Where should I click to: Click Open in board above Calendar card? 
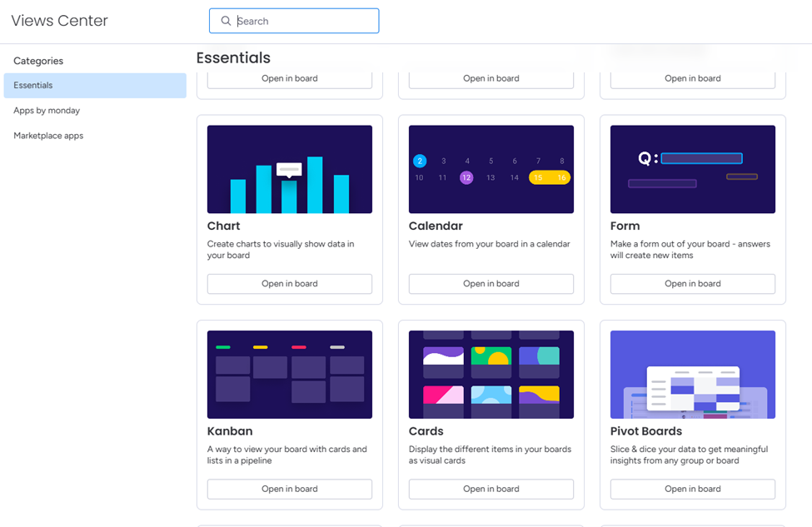point(491,79)
